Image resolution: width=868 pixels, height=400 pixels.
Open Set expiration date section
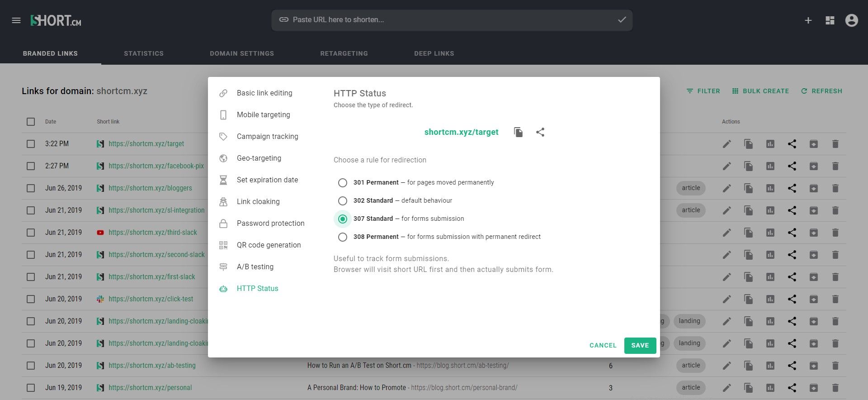click(x=267, y=180)
